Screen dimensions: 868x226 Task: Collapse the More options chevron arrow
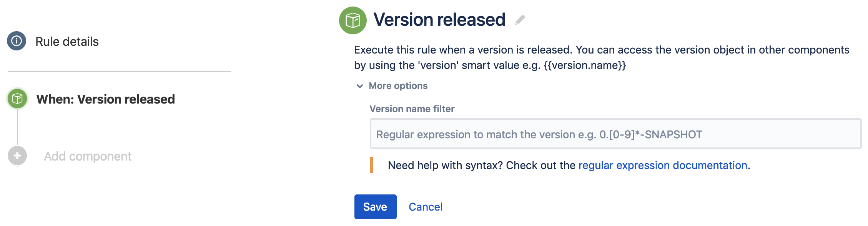(360, 86)
